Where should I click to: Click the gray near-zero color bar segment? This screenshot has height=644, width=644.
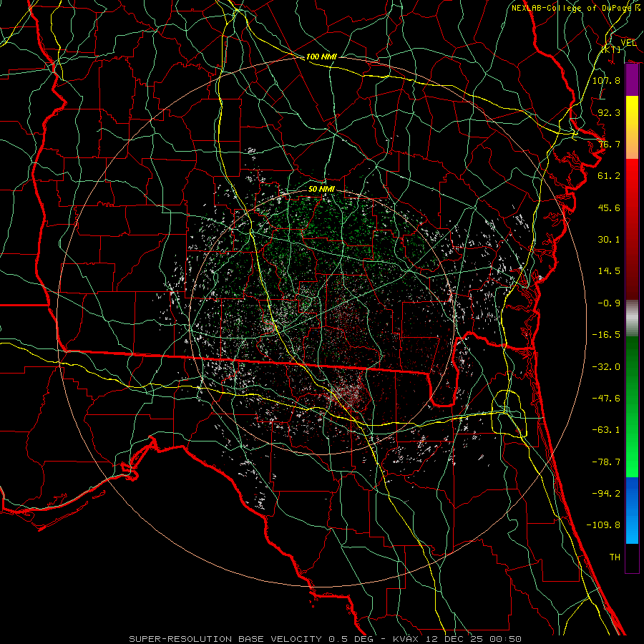tap(632, 318)
